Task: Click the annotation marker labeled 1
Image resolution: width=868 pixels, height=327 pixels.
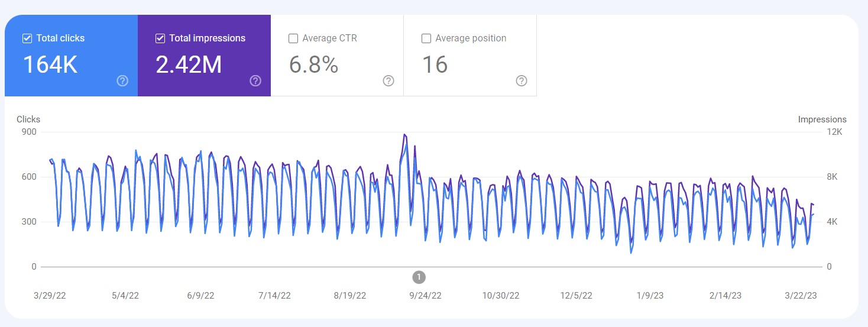Action: (x=419, y=277)
